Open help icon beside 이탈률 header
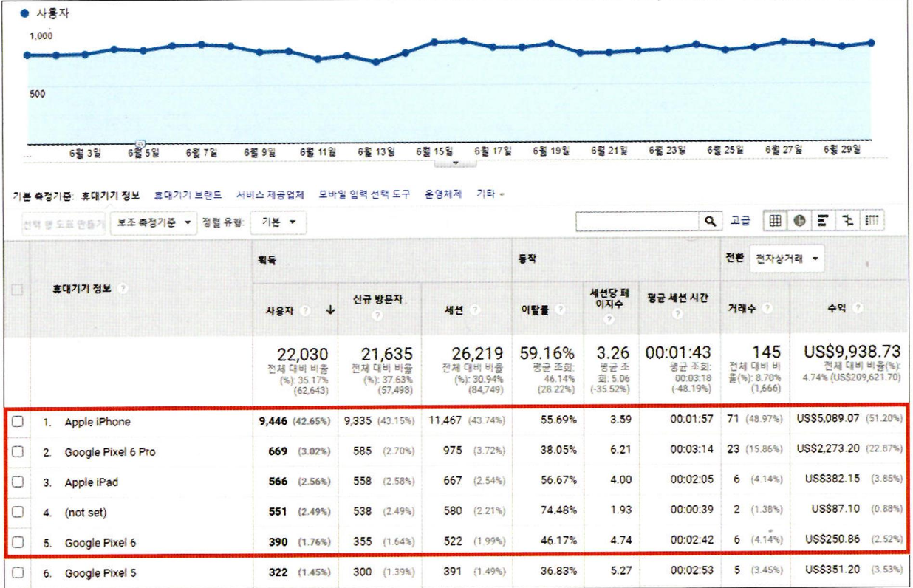Screen dimensions: 913x588 561,311
